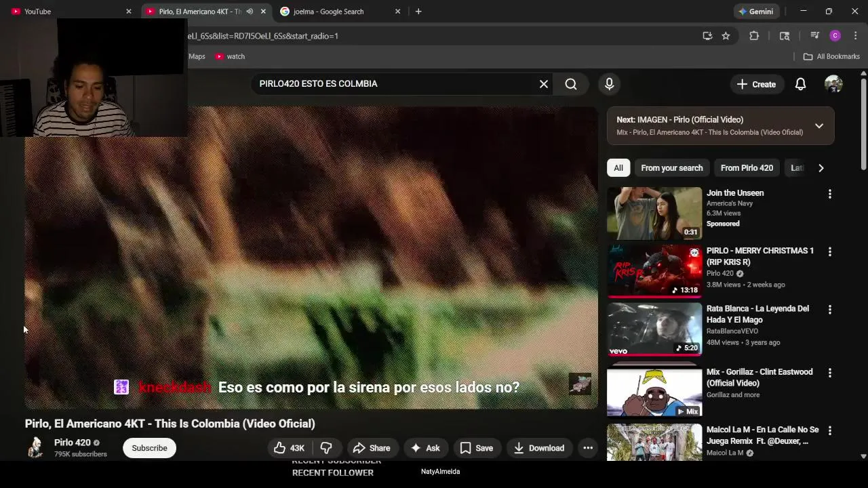Download the video
This screenshot has height=488, width=868.
click(539, 448)
